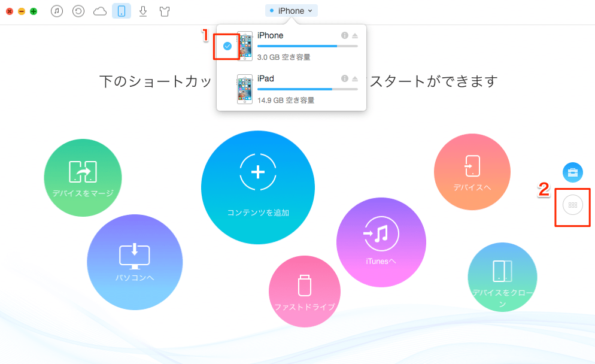Click the コンテンツを追加 circle
Viewport: 595px width, 364px height.
click(257, 187)
